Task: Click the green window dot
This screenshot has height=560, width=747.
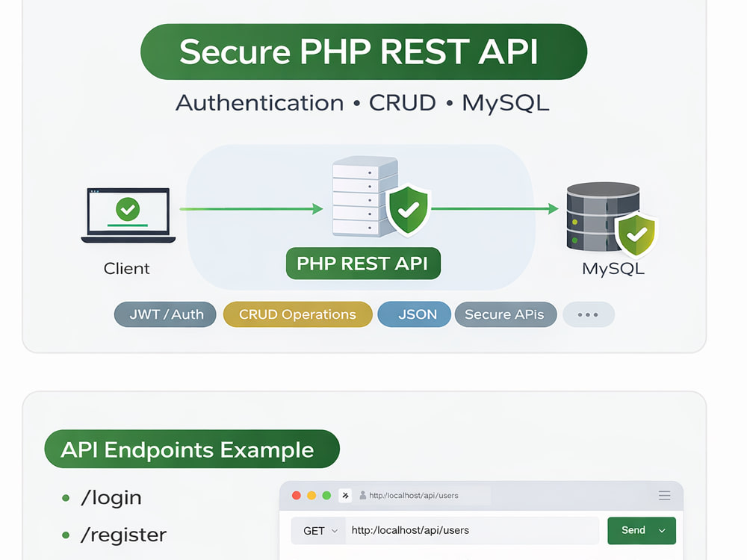Action: [x=326, y=495]
